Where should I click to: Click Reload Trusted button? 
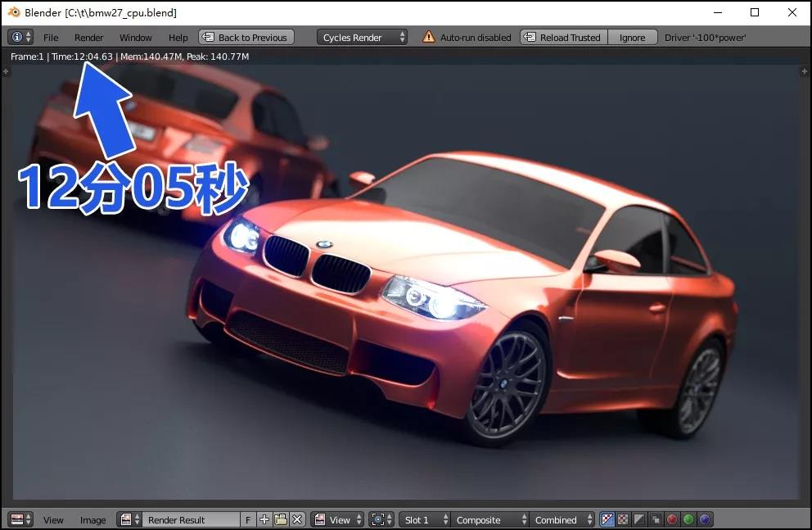tap(564, 37)
